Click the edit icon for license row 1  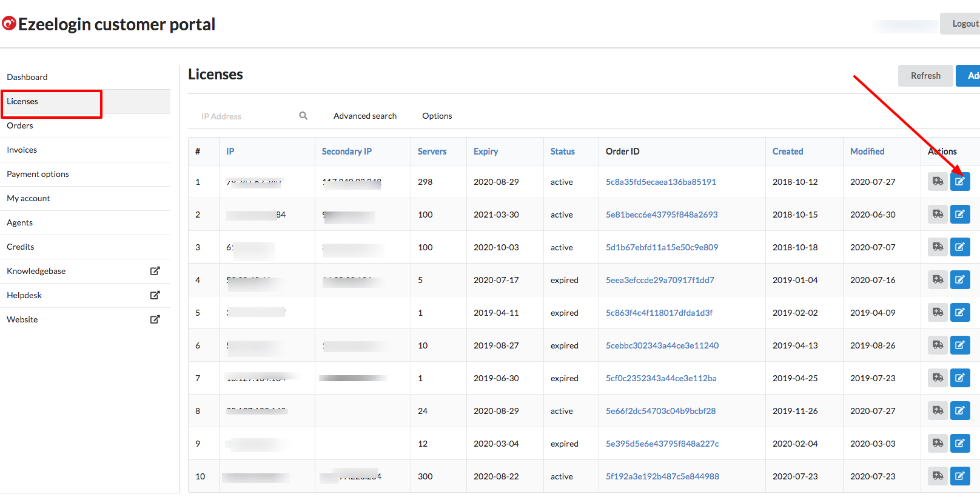(960, 181)
